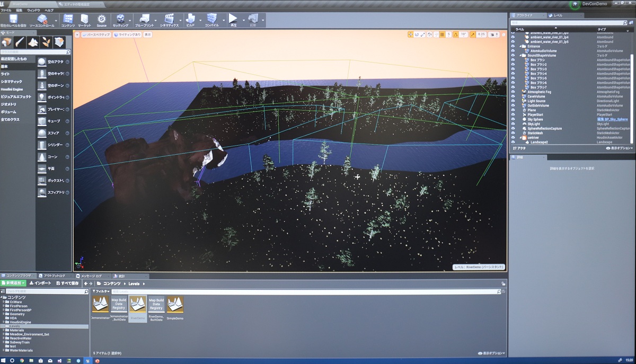Expand the Meadow_Environment_Set content folder
This screenshot has width=636, height=364.
[4, 334]
